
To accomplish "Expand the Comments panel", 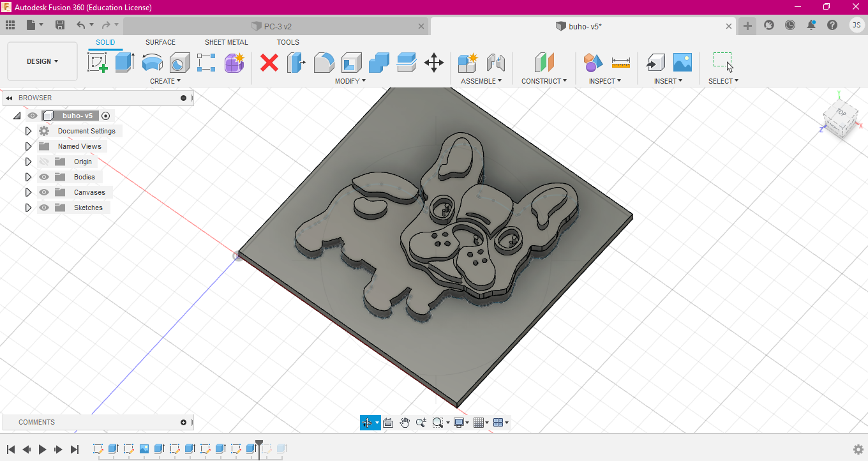I will 184,422.
